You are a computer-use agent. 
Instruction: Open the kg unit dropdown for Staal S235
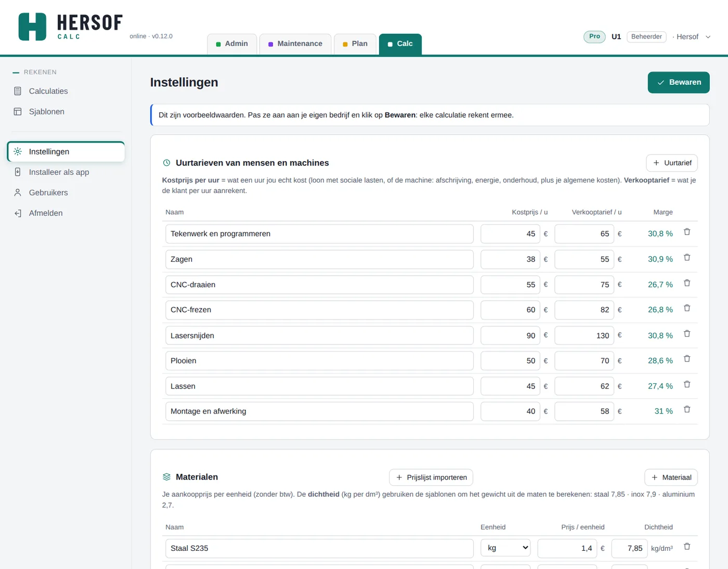click(x=505, y=548)
